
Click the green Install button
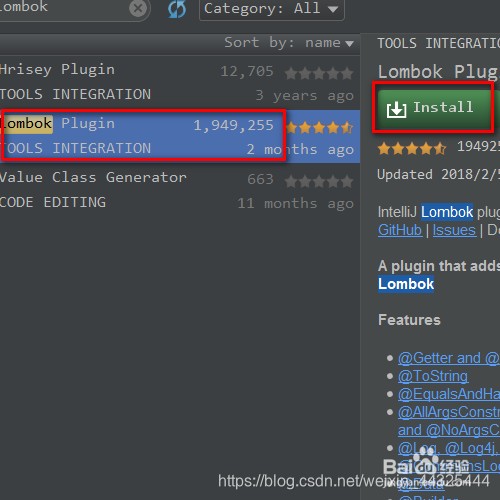(x=433, y=108)
